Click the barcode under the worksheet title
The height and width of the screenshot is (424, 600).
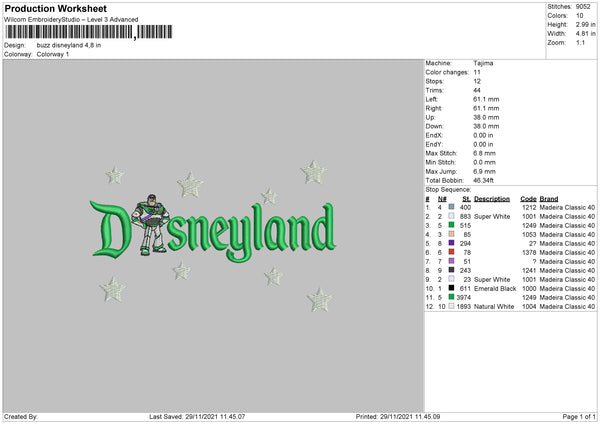tap(89, 32)
